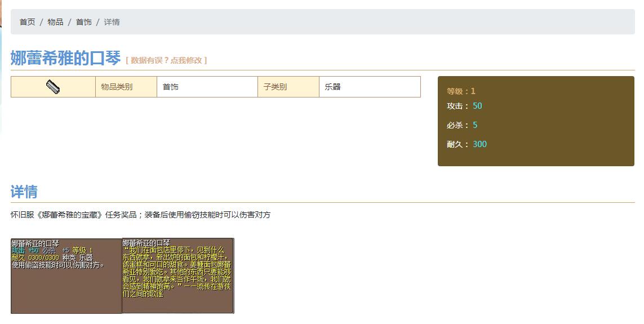Click the 首饰 category value cell
The image size is (644, 324).
171,87
